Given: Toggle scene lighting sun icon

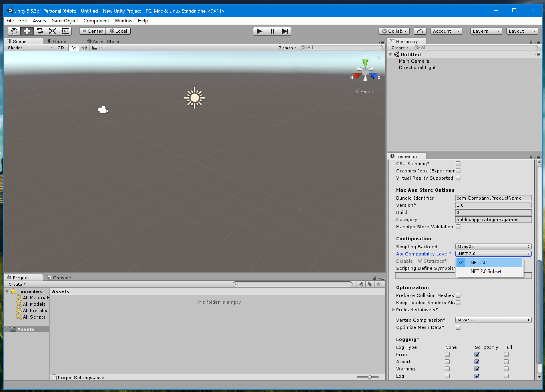Looking at the screenshot, I should point(74,48).
